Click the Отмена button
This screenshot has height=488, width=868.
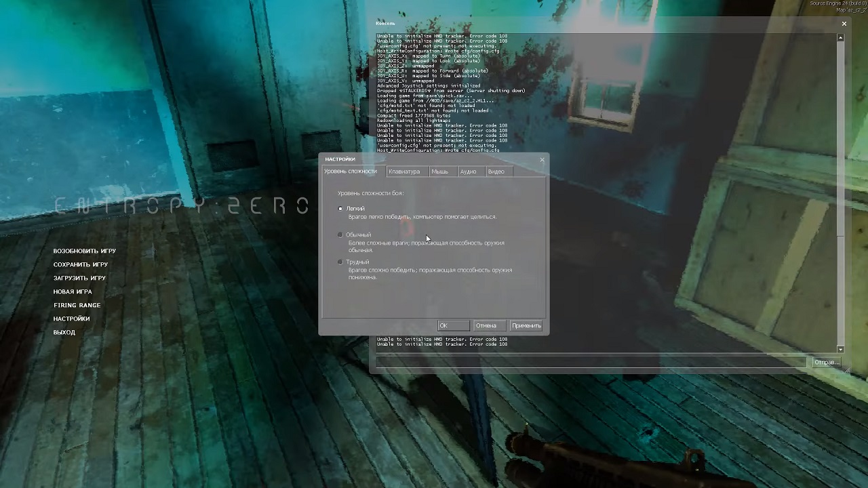pos(486,326)
